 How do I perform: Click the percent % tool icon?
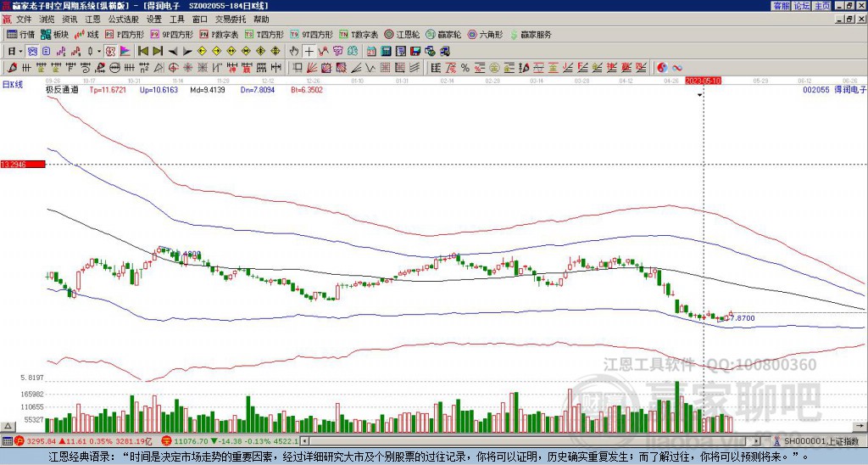tap(465, 68)
